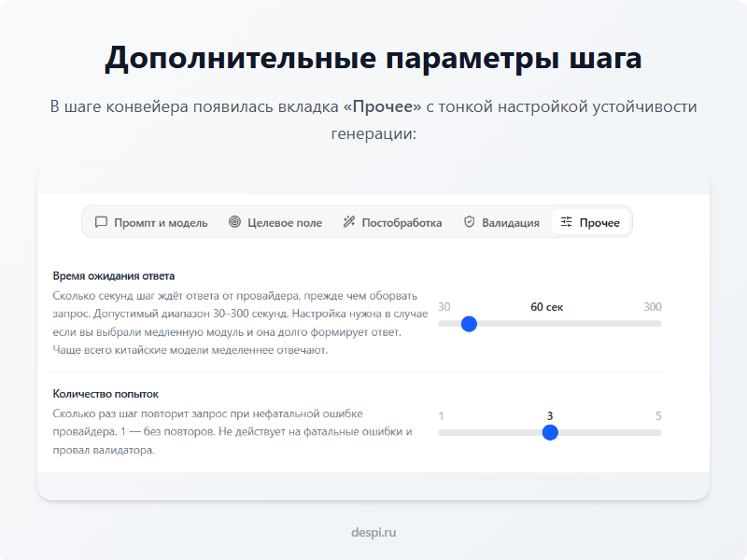The height and width of the screenshot is (560, 747).
Task: Click the magic wand icon beside Постобработка
Action: click(x=349, y=222)
